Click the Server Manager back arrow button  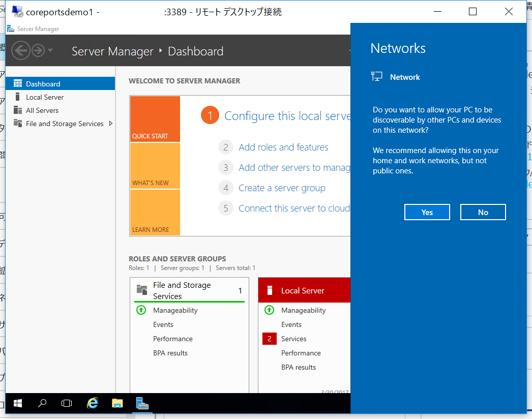pos(21,50)
